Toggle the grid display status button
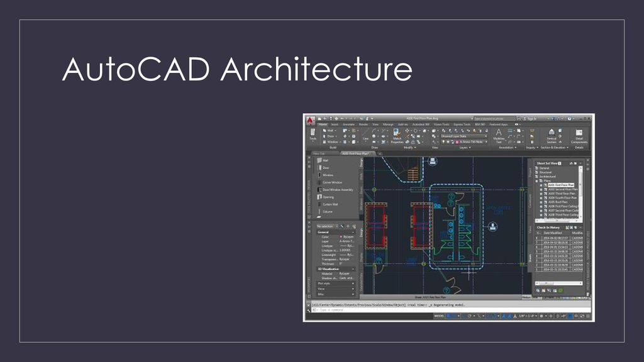This screenshot has height=362, width=644. [x=448, y=316]
